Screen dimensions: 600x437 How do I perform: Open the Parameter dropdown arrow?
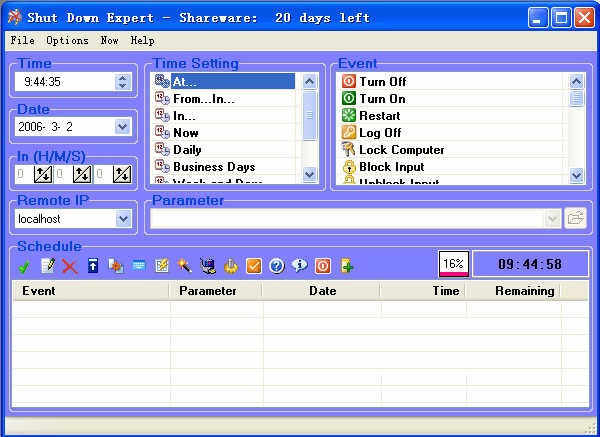click(552, 219)
